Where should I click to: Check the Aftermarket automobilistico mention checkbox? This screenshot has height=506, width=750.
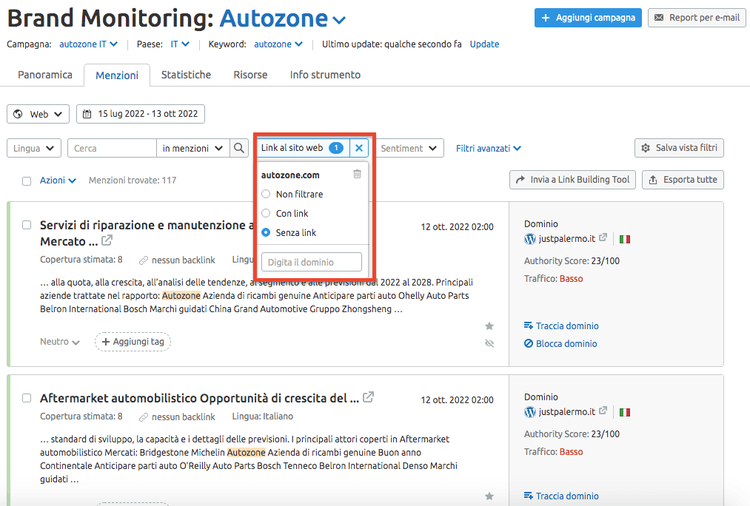(x=27, y=398)
